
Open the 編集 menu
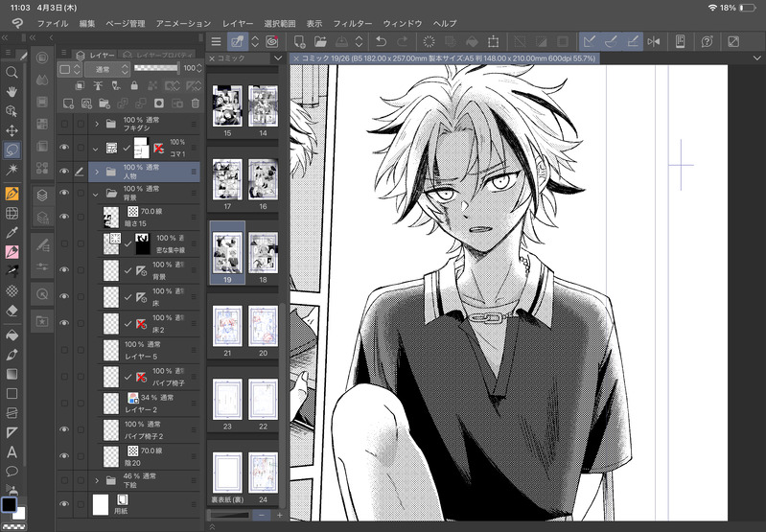coord(87,23)
